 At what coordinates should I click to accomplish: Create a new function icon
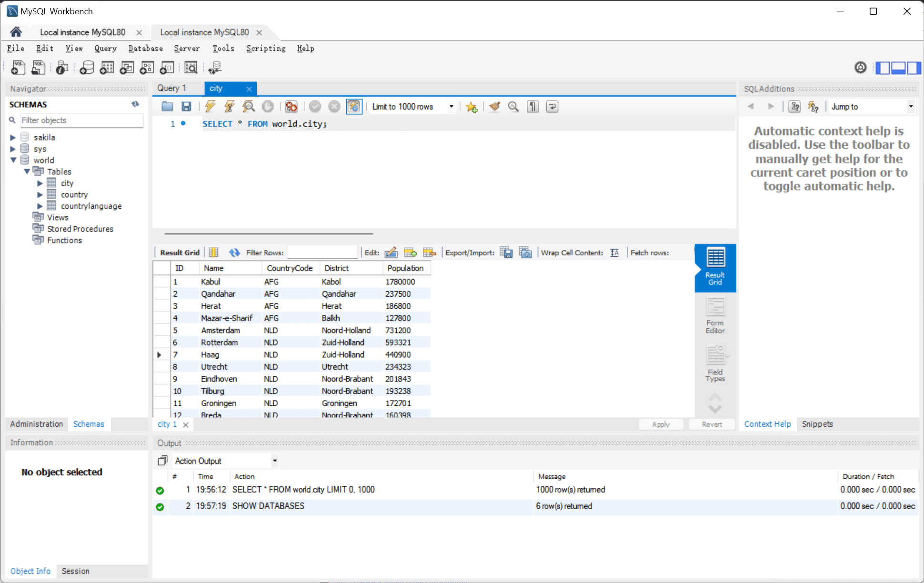(x=167, y=68)
